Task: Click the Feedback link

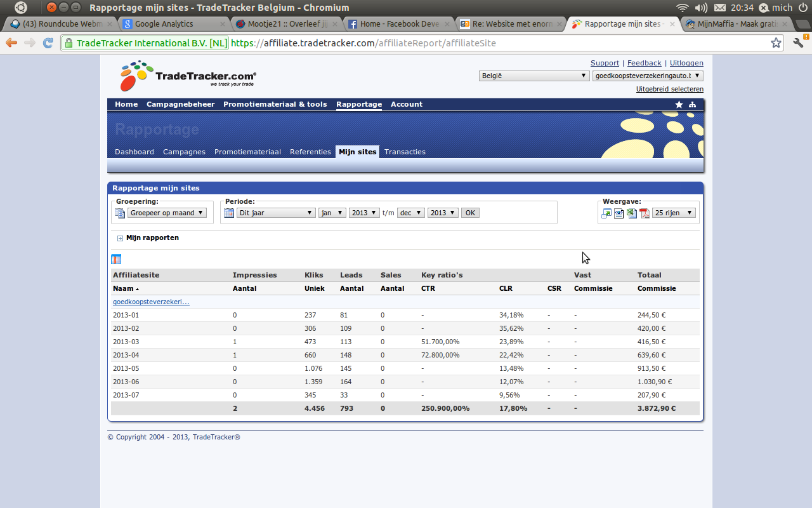Action: [644, 63]
